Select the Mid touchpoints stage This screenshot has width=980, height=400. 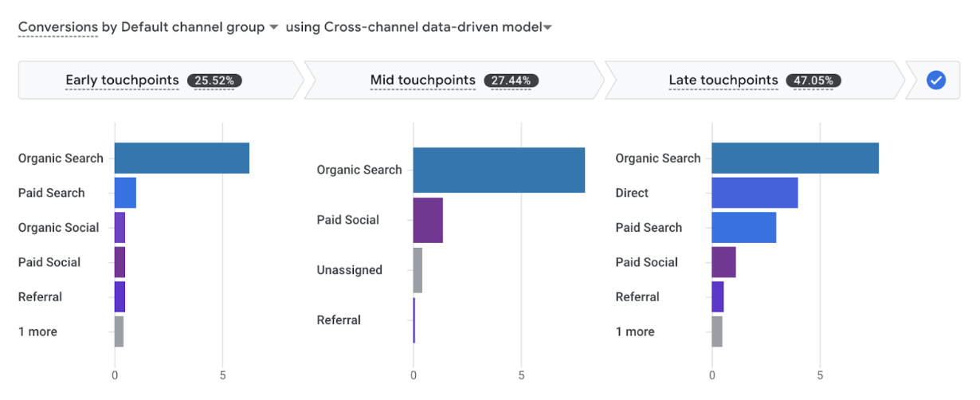422,80
